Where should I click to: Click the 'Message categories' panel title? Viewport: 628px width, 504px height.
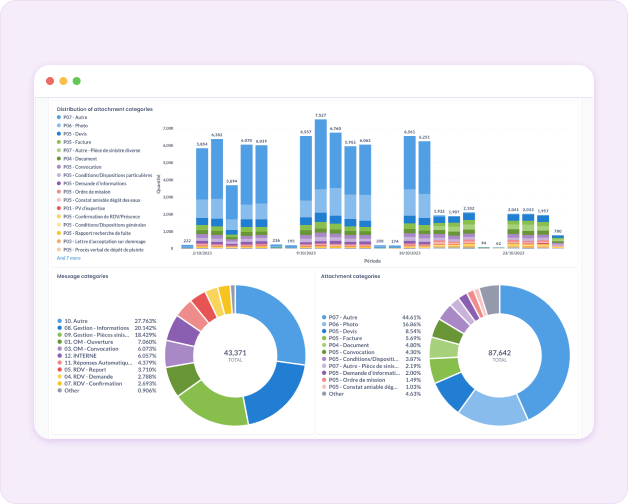click(82, 276)
